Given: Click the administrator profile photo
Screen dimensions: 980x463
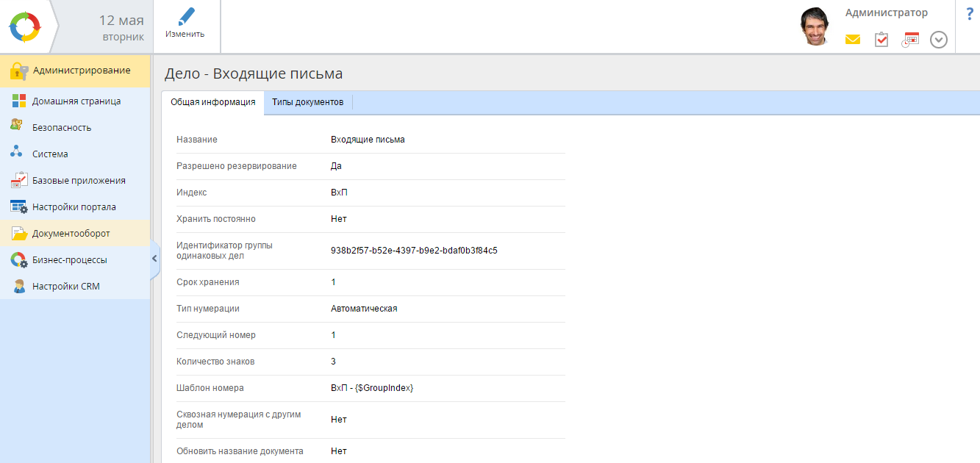Looking at the screenshot, I should (x=815, y=27).
